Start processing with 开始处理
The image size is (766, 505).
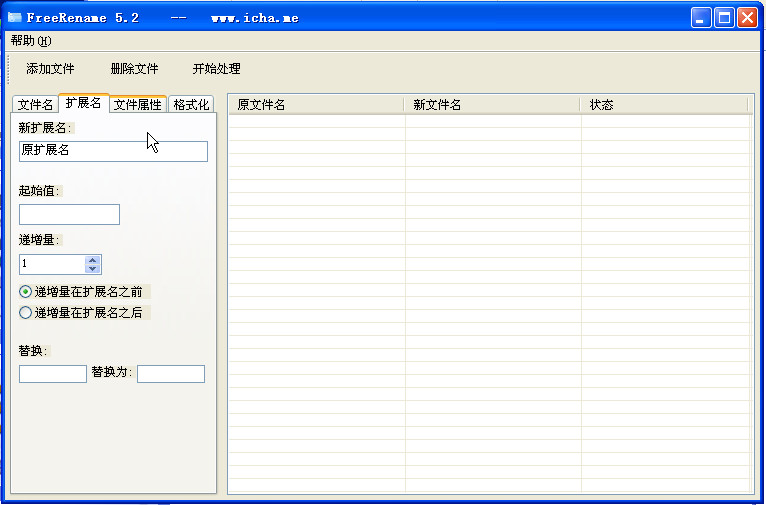point(216,69)
